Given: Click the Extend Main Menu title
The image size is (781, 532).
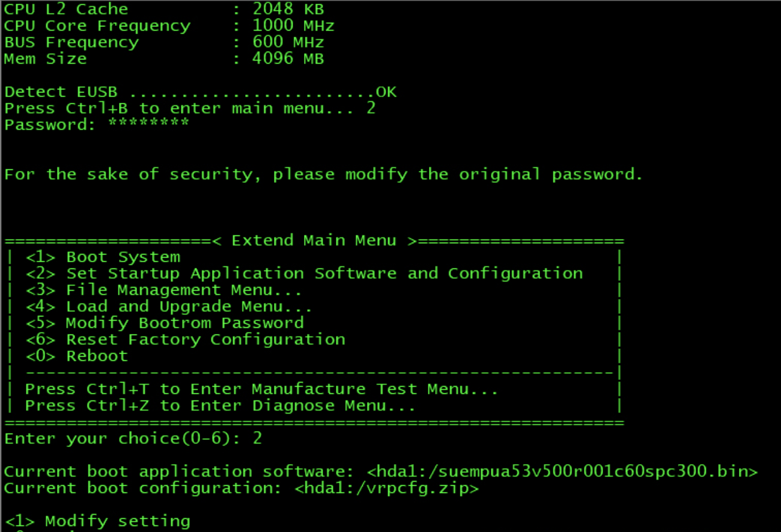Looking at the screenshot, I should click(x=314, y=241).
